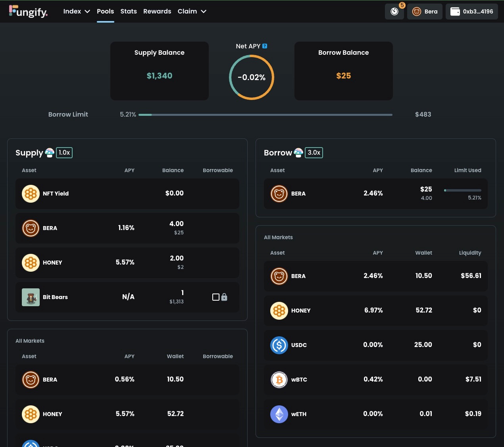Click the Borrow Limit progress bar
Image resolution: width=504 pixels, height=447 pixels.
click(x=265, y=115)
